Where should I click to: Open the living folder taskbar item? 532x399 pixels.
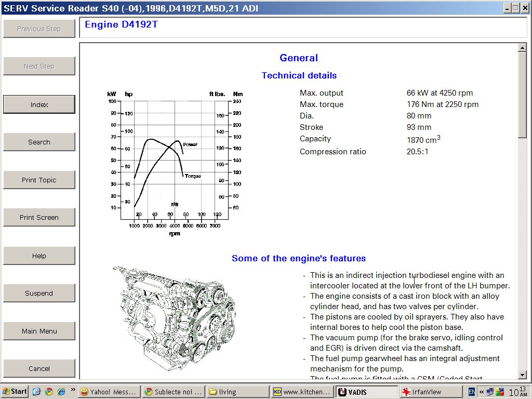tap(237, 392)
